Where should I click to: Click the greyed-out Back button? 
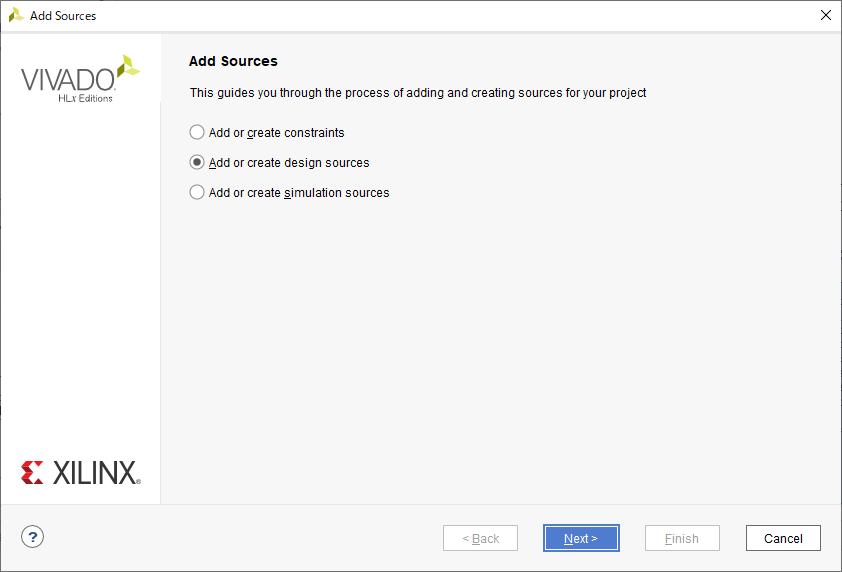[480, 538]
